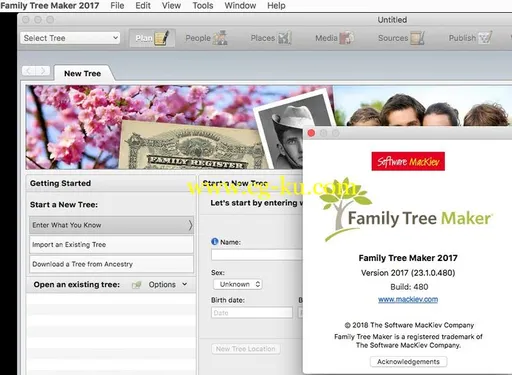This screenshot has height=375, width=512.
Task: Choose Enter What You Know option
Action: click(x=111, y=225)
